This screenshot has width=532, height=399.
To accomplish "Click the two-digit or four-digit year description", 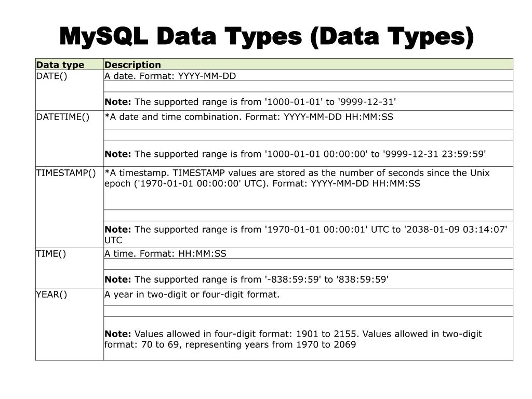I will pyautogui.click(x=192, y=294).
